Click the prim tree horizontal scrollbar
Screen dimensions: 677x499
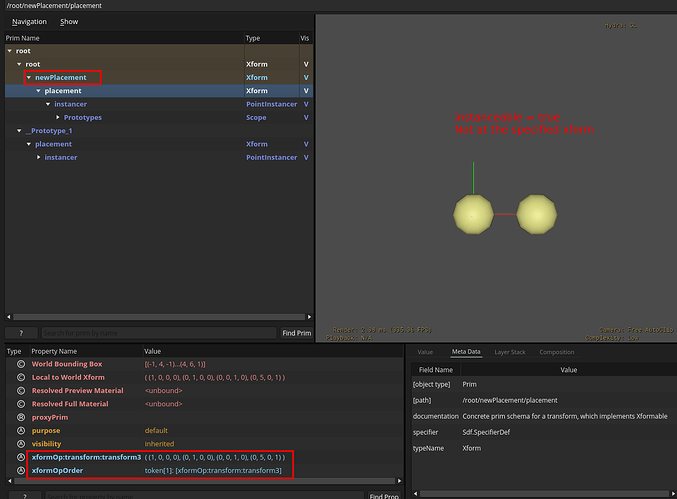tap(159, 317)
